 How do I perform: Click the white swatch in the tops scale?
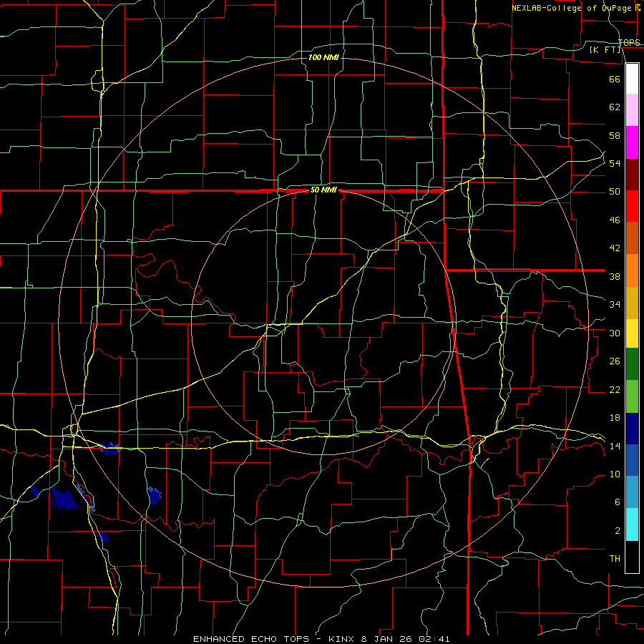632,79
